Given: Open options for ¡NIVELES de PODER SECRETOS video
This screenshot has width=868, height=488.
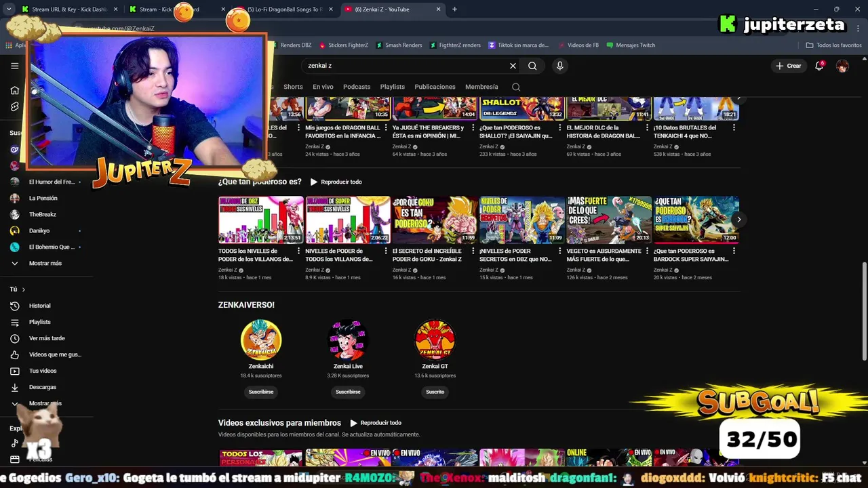Looking at the screenshot, I should coord(559,251).
